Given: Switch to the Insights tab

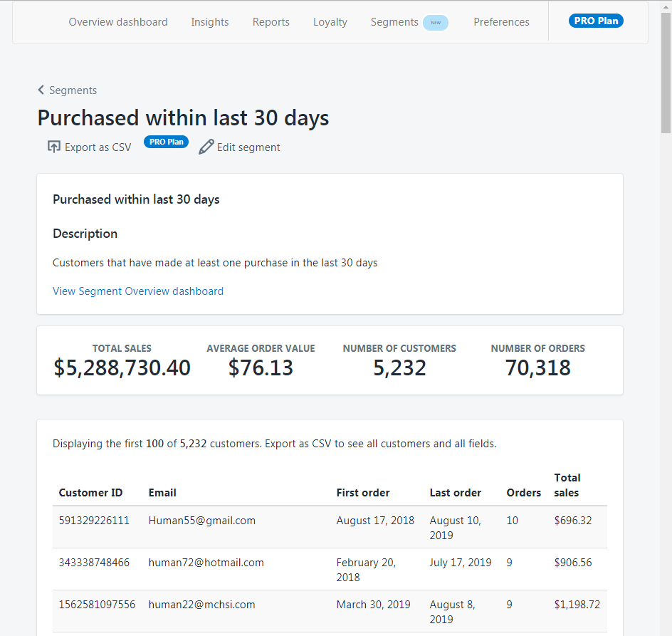Looking at the screenshot, I should pos(210,22).
